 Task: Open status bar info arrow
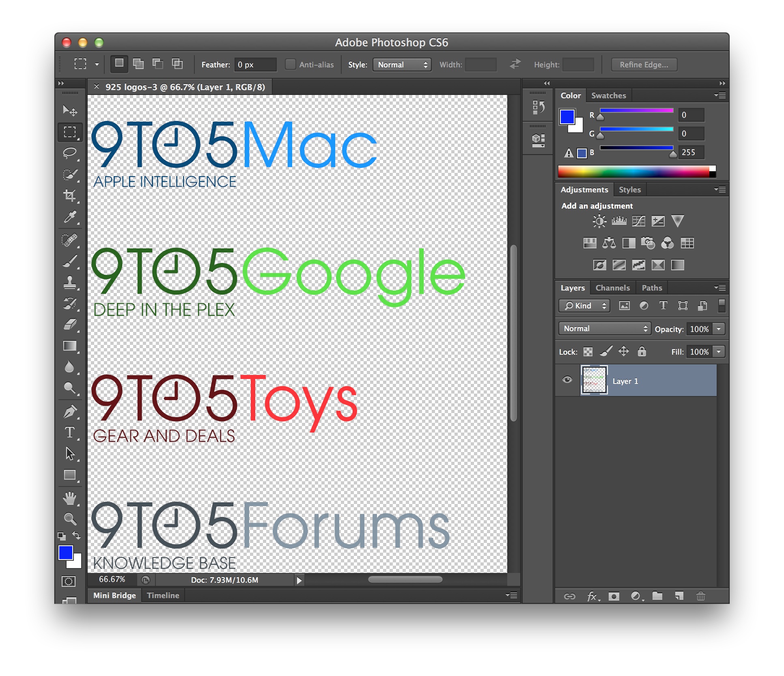click(299, 581)
